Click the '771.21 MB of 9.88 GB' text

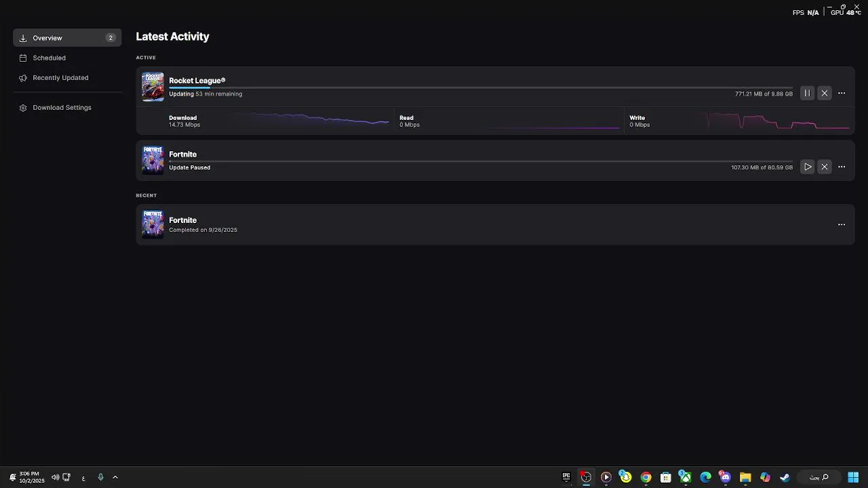click(x=764, y=94)
